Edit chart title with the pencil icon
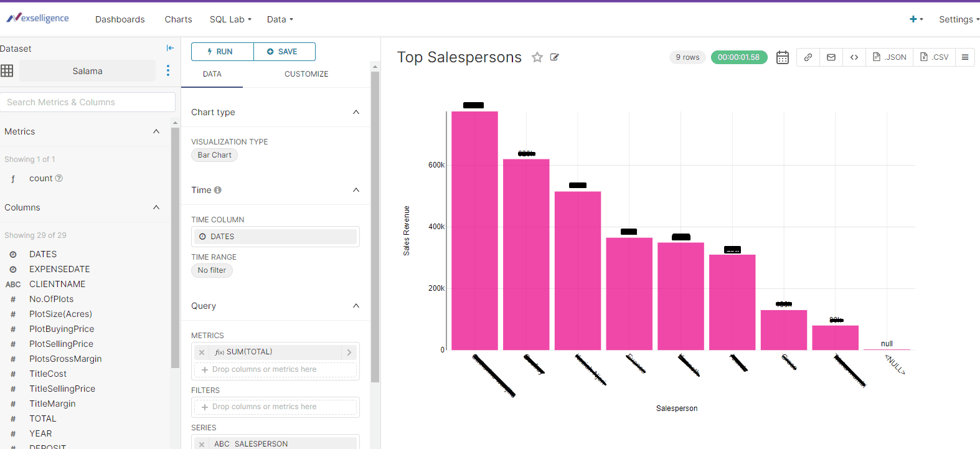Screen dimensions: 980x449 coord(555,57)
